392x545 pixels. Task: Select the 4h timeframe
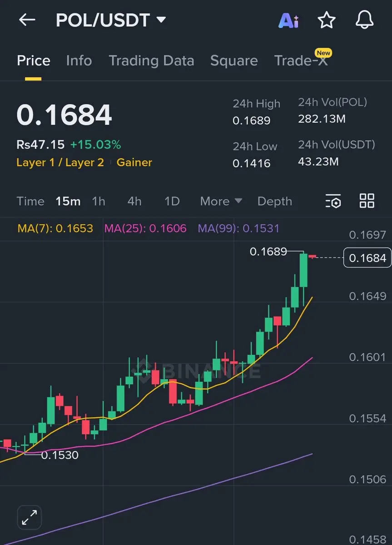point(134,201)
